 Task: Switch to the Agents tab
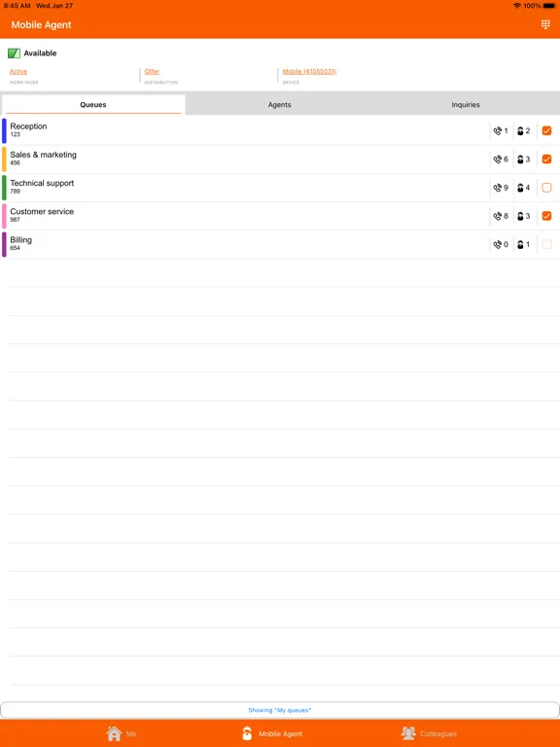point(280,104)
